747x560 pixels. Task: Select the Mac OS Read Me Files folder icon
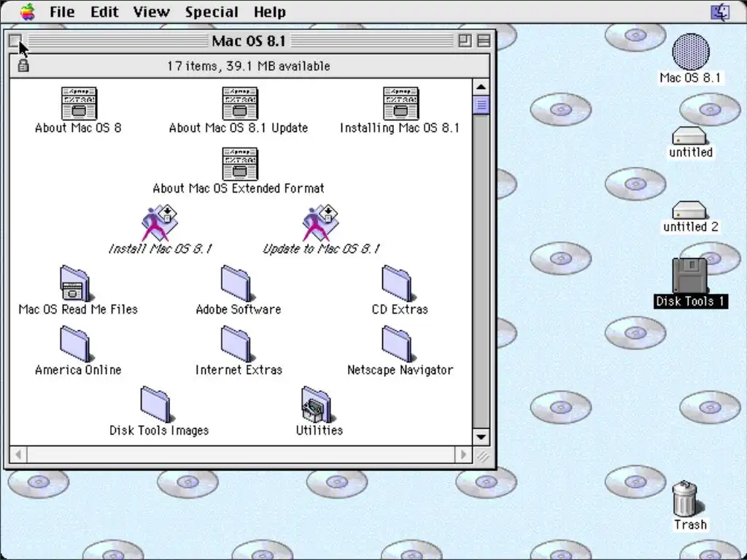(x=75, y=284)
